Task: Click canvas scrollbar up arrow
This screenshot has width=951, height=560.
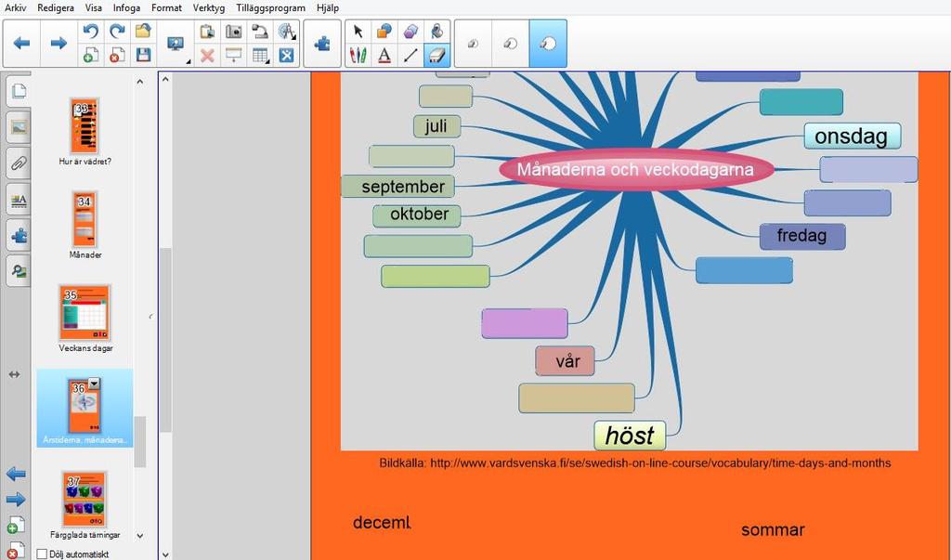Action: pyautogui.click(x=165, y=79)
